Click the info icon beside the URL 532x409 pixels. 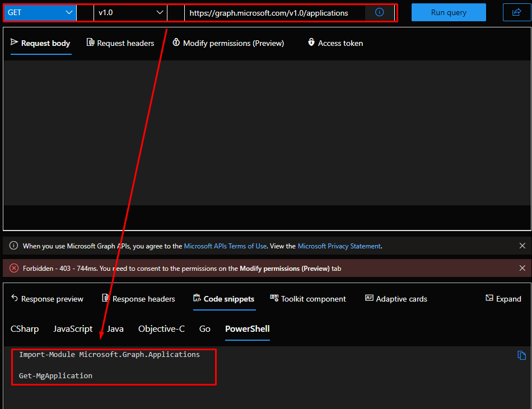click(x=380, y=12)
